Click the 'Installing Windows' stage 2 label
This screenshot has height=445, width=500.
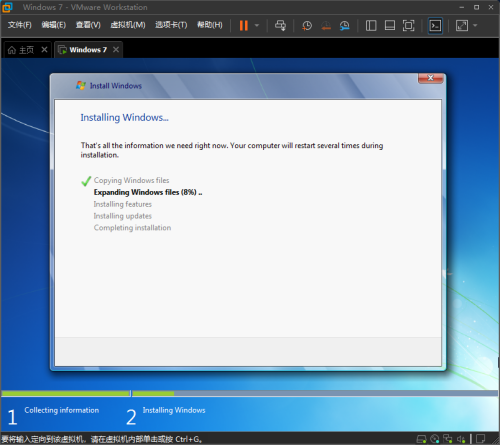(174, 410)
